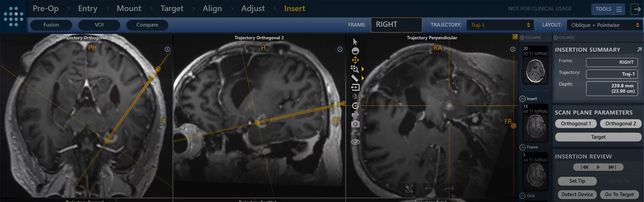Click the undo arrow in perpendicular view

pos(429,189)
